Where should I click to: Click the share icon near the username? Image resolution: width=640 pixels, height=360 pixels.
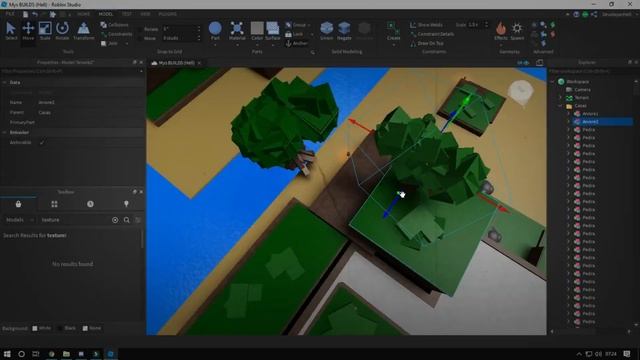pyautogui.click(x=594, y=14)
